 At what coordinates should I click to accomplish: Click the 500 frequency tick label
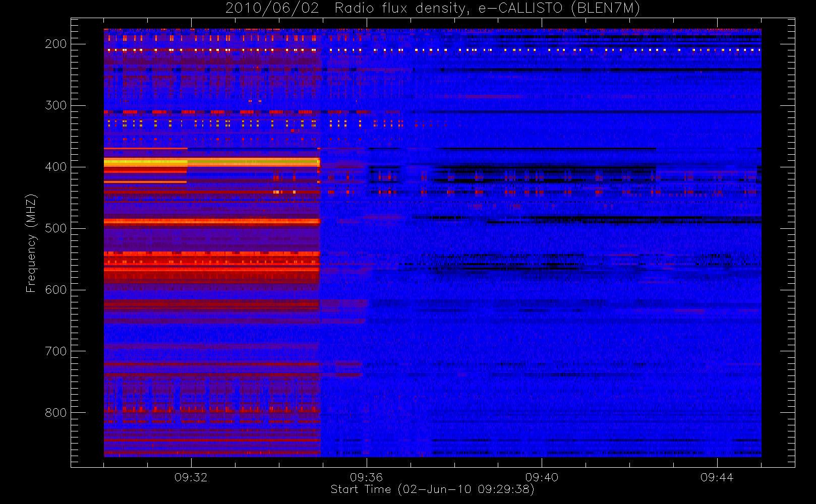pyautogui.click(x=55, y=228)
